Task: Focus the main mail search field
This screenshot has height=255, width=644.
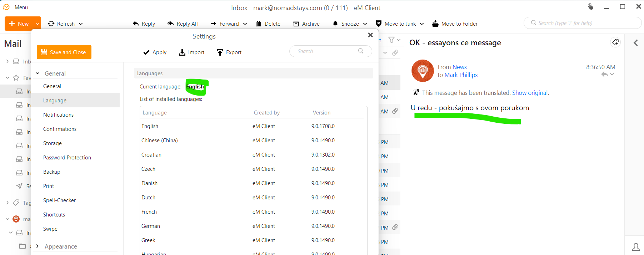Action: pos(583,23)
